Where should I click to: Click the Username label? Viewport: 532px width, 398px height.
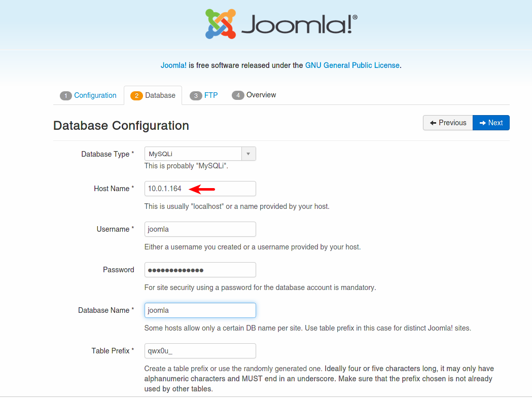point(115,229)
